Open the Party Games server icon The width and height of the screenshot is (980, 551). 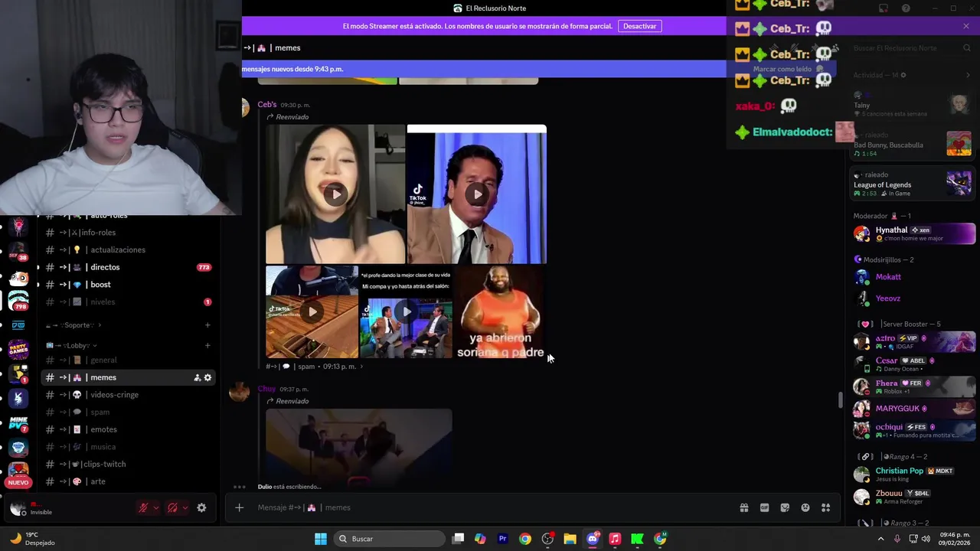tap(18, 350)
